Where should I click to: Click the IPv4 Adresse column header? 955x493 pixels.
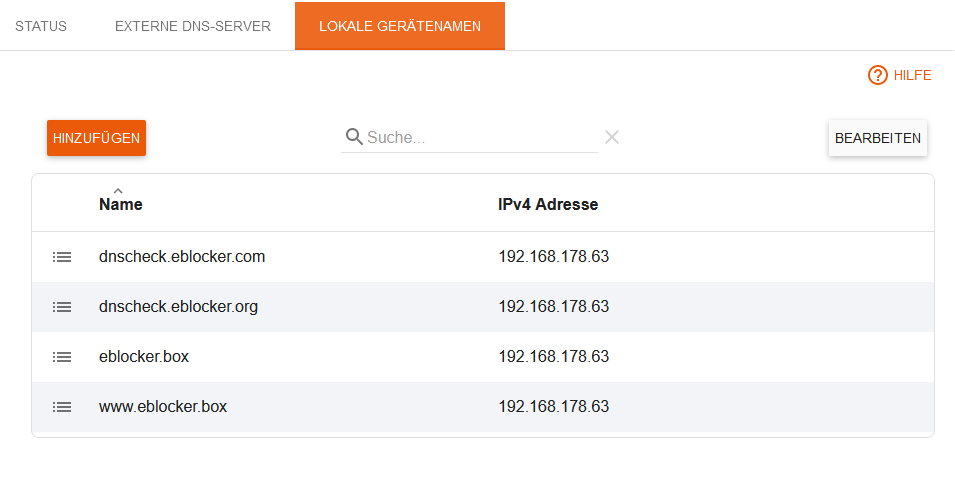(548, 204)
